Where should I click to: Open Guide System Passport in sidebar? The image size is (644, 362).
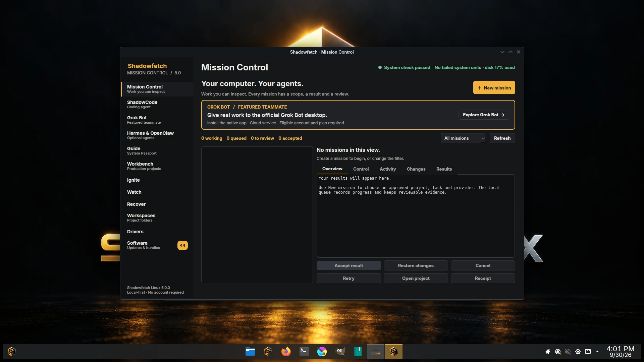157,150
